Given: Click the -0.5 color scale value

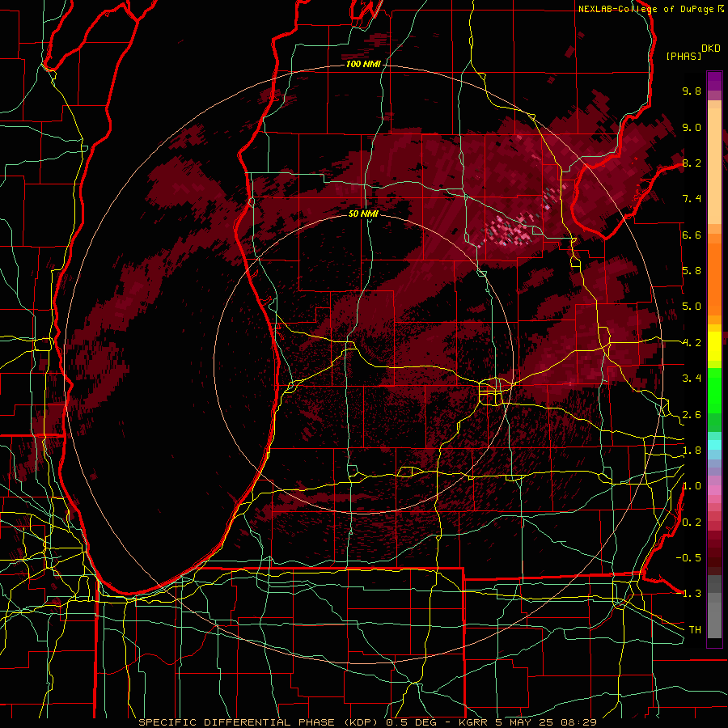Looking at the screenshot, I should (688, 558).
